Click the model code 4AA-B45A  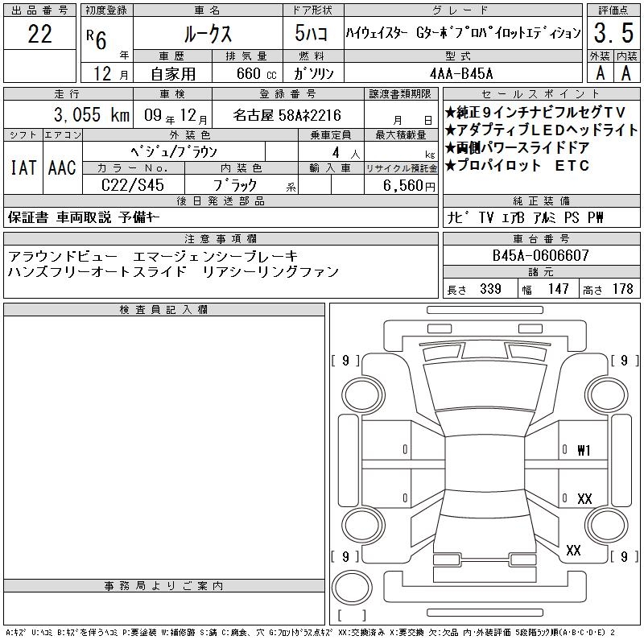tap(461, 73)
